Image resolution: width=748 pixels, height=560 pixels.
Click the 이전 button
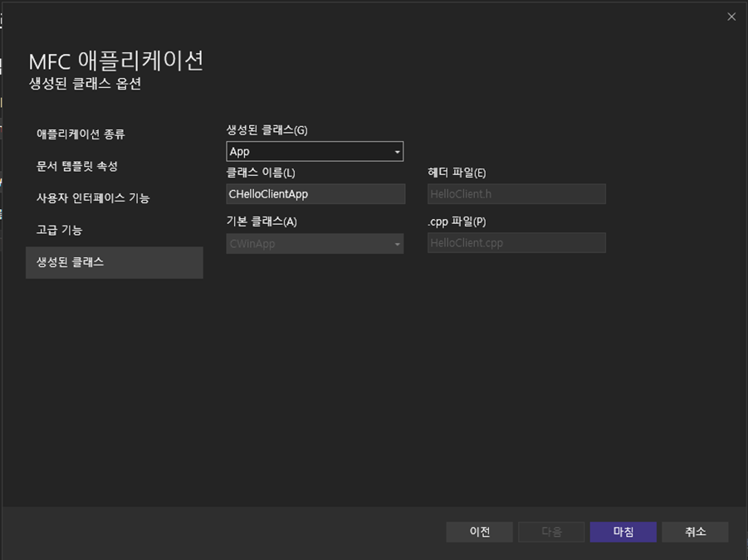click(x=479, y=532)
